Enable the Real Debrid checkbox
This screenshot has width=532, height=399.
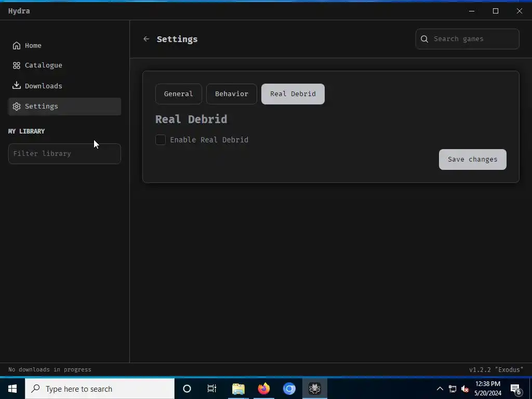point(161,140)
